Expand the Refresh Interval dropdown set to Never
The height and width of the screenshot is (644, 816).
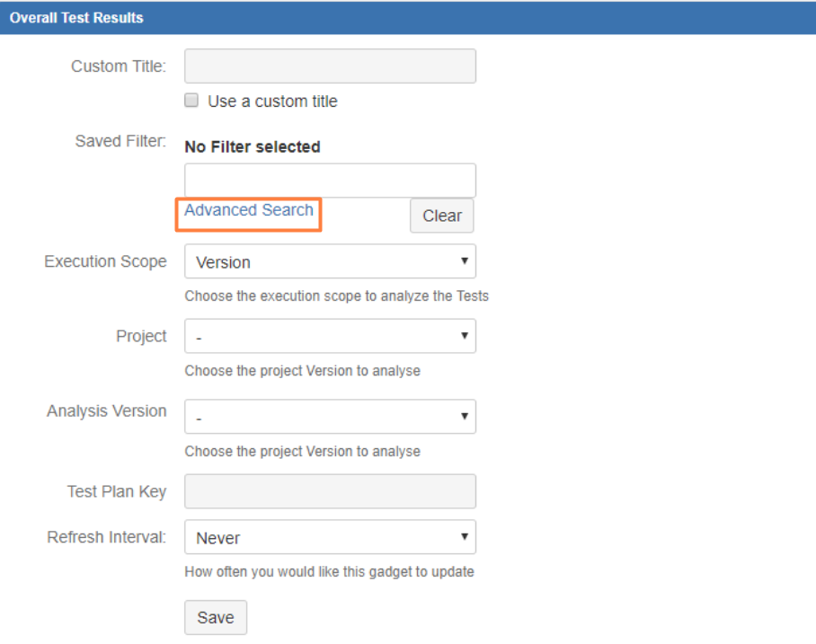330,538
